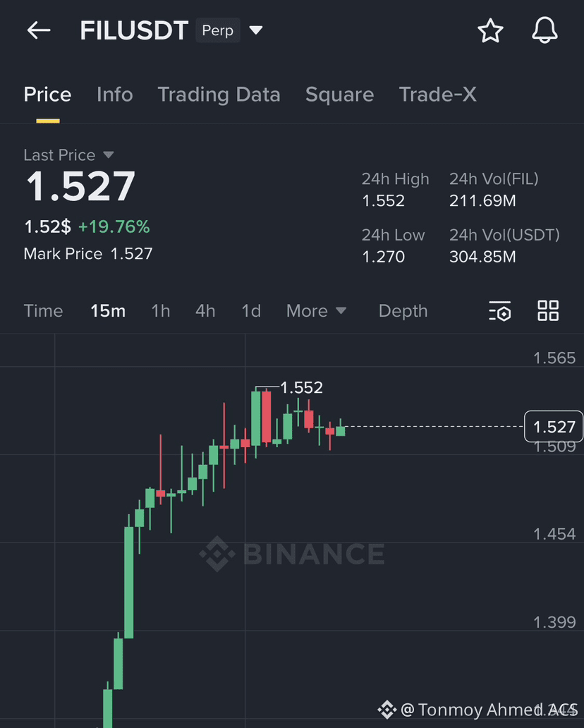Image resolution: width=584 pixels, height=728 pixels.
Task: Open the Square tab
Action: 339,95
